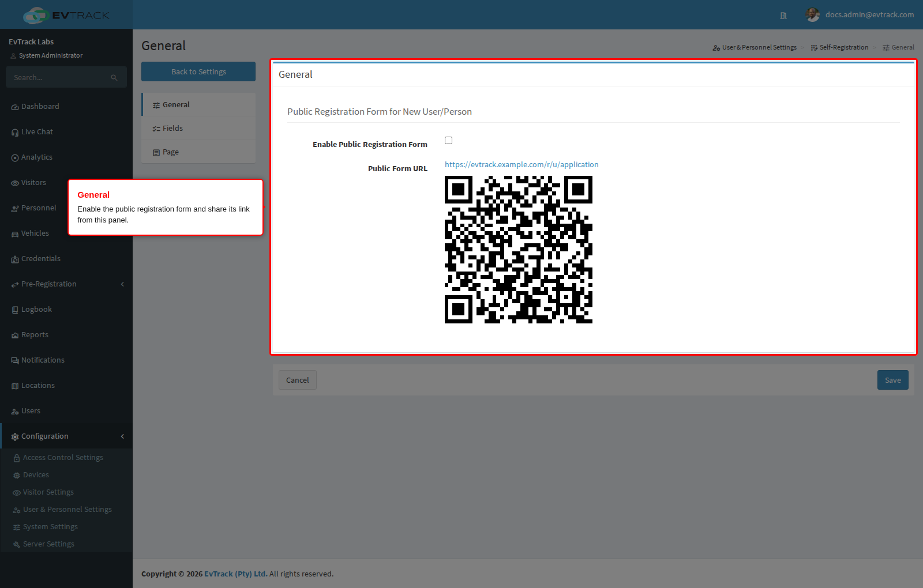Image resolution: width=923 pixels, height=588 pixels.
Task: Open Locations in sidebar
Action: click(66, 386)
